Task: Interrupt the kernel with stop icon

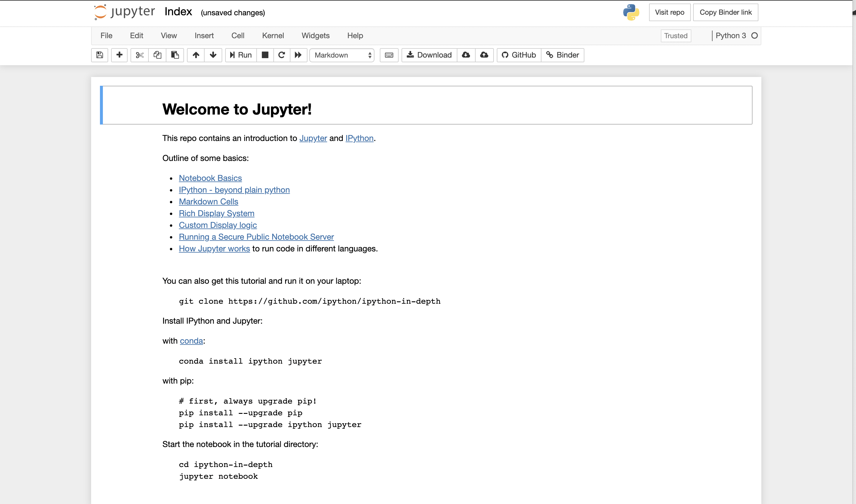Action: point(265,55)
